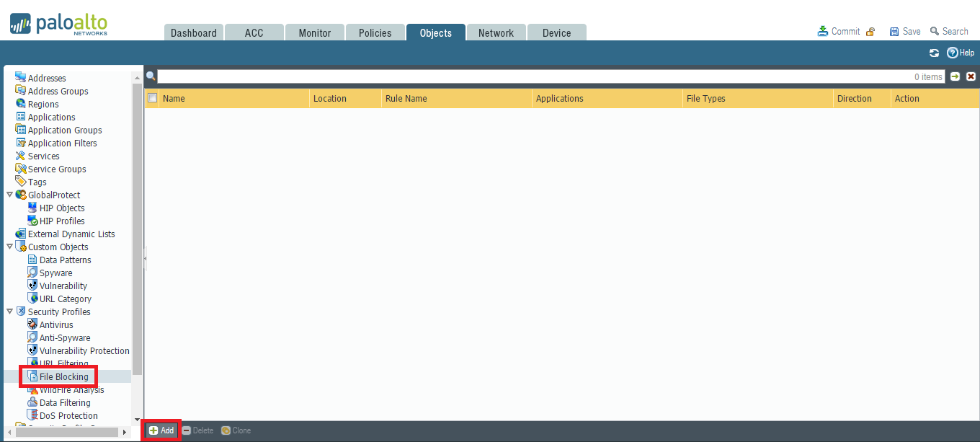This screenshot has width=980, height=442.
Task: Add a new File Blocking profile
Action: (161, 430)
